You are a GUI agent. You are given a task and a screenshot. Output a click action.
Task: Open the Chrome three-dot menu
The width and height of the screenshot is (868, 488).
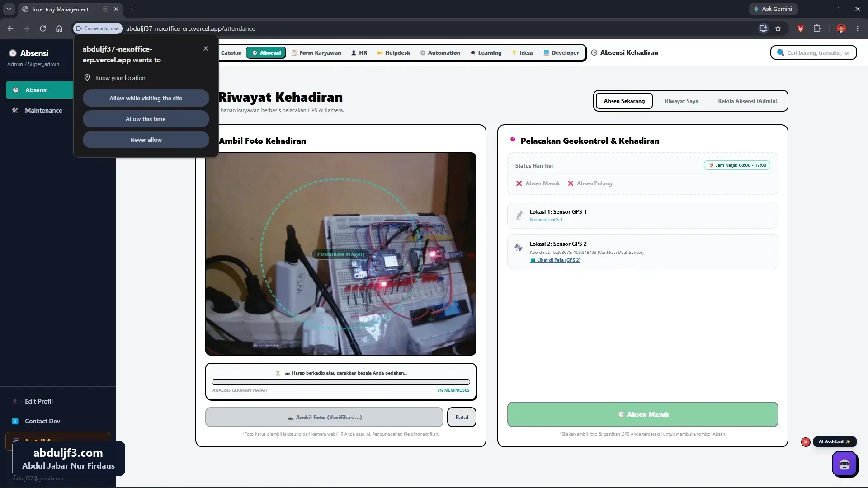tap(858, 28)
